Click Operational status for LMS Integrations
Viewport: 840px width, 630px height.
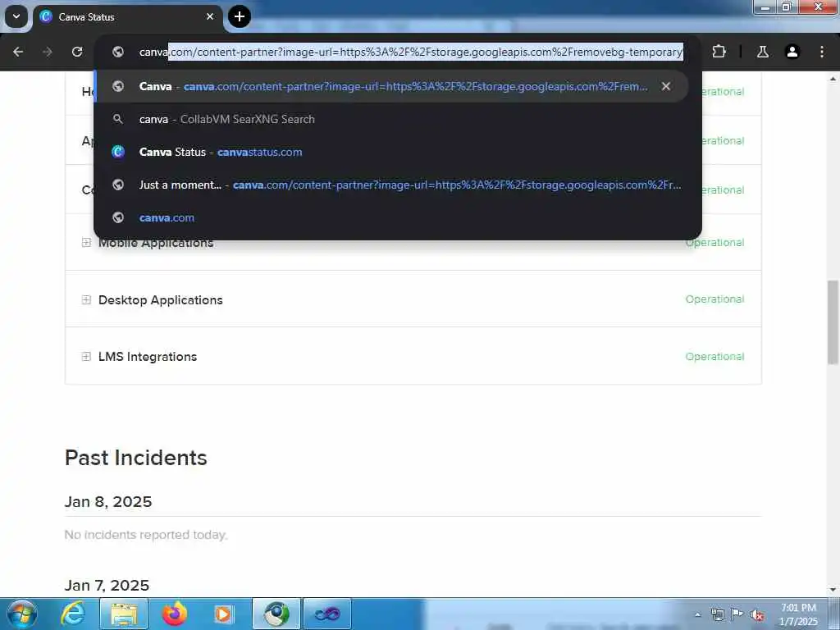pos(714,357)
